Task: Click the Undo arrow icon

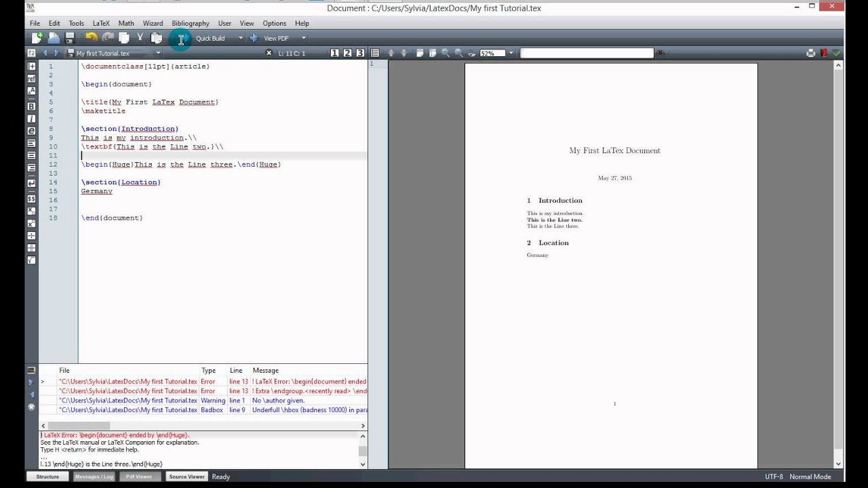Action: point(91,38)
